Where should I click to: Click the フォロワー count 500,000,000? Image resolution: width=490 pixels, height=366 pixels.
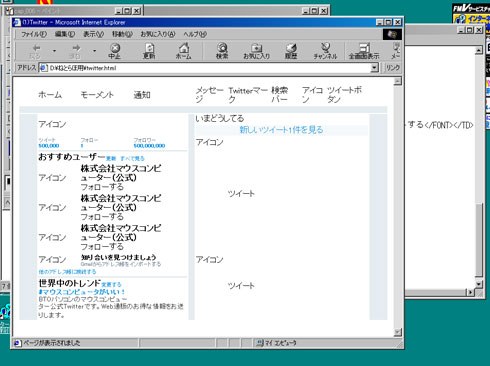pyautogui.click(x=149, y=146)
